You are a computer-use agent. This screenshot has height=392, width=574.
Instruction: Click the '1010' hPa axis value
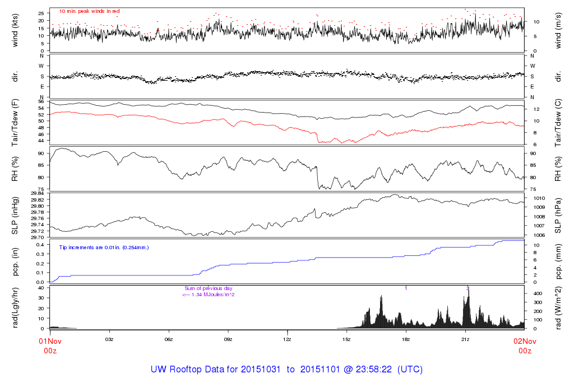click(539, 198)
